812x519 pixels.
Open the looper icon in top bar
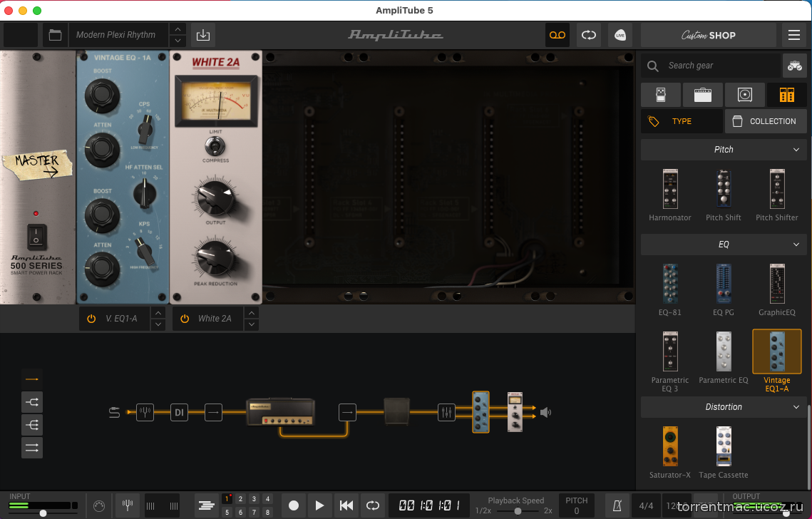click(589, 35)
